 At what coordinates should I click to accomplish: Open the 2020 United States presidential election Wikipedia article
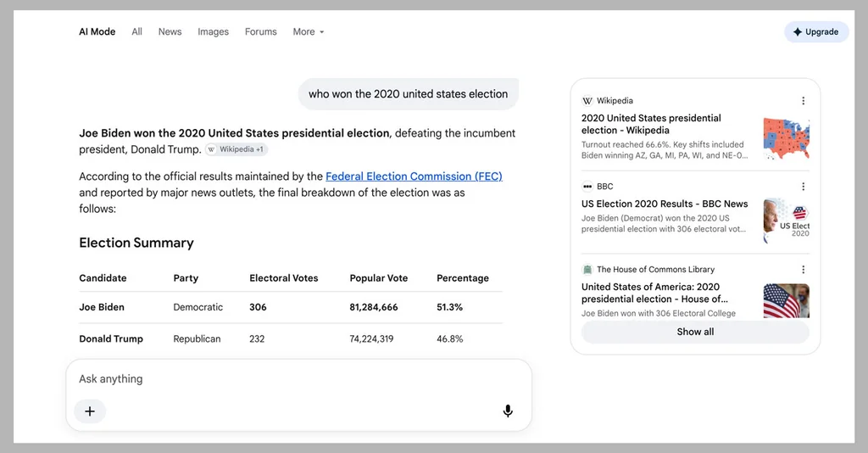pos(651,124)
